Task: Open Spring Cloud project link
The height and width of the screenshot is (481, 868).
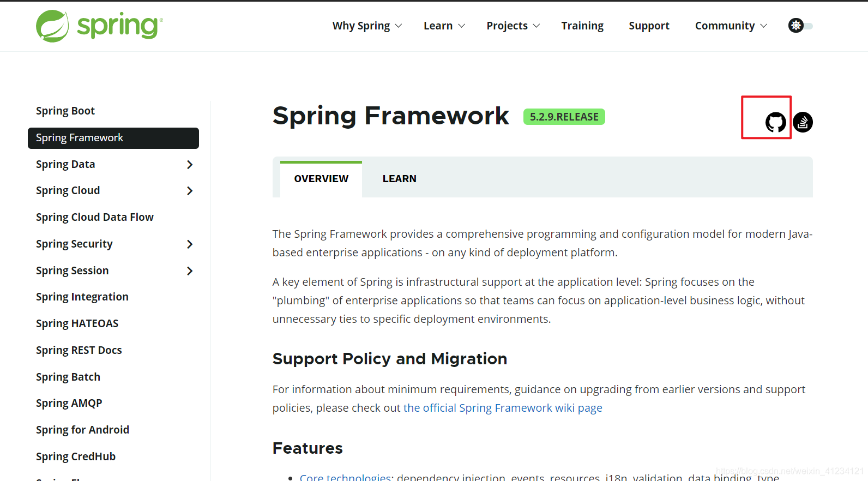Action: [68, 190]
